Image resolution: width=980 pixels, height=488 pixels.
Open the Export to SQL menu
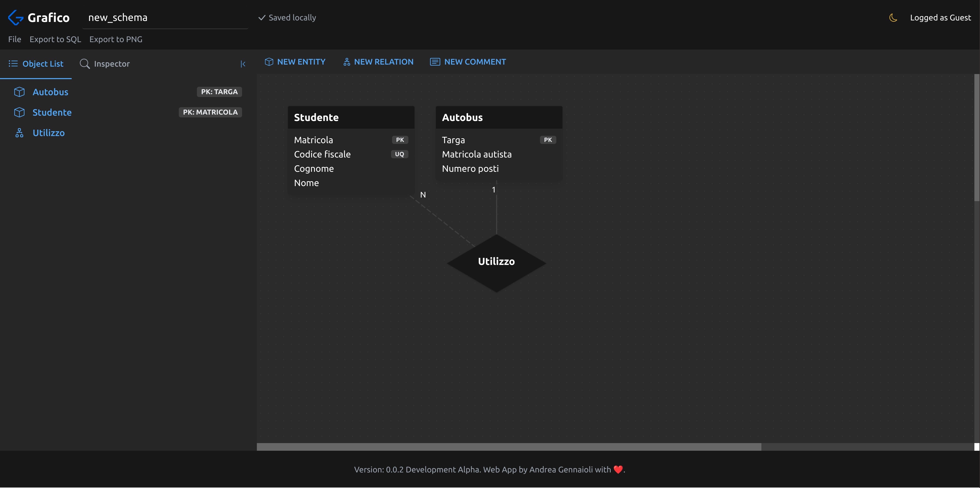click(55, 39)
